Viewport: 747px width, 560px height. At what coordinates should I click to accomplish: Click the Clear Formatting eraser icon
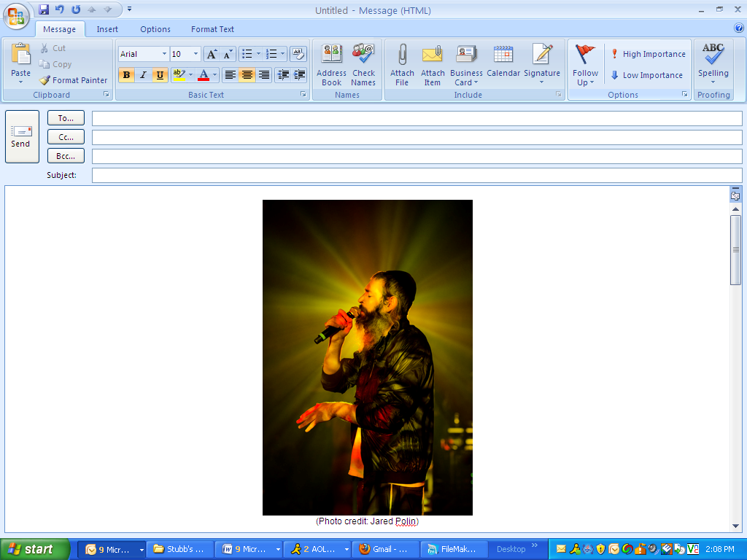tap(298, 54)
